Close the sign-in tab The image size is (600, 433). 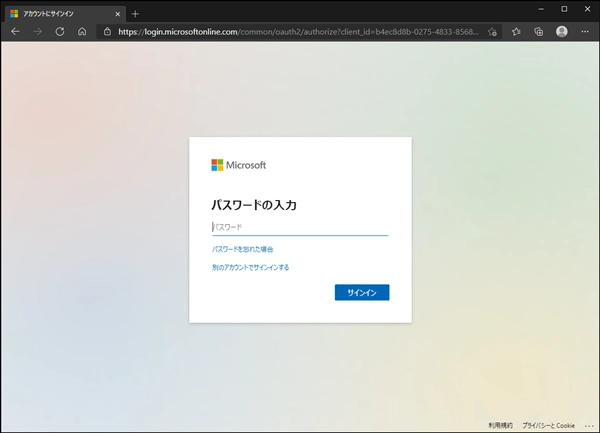117,14
